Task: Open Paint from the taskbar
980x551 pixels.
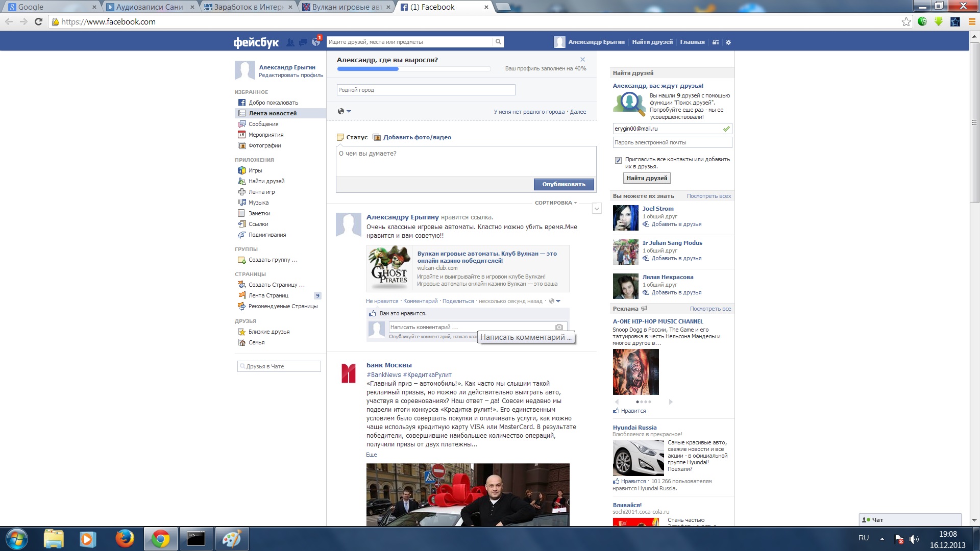Action: 232,539
